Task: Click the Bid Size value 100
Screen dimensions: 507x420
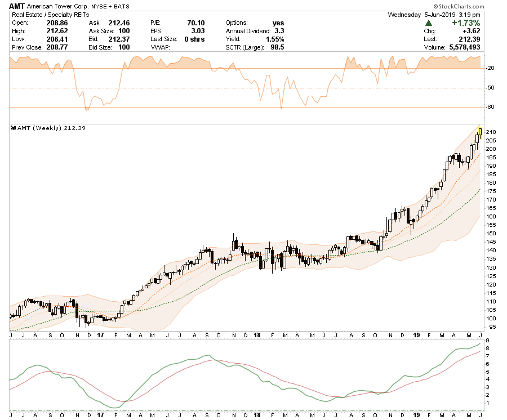Action: [124, 47]
